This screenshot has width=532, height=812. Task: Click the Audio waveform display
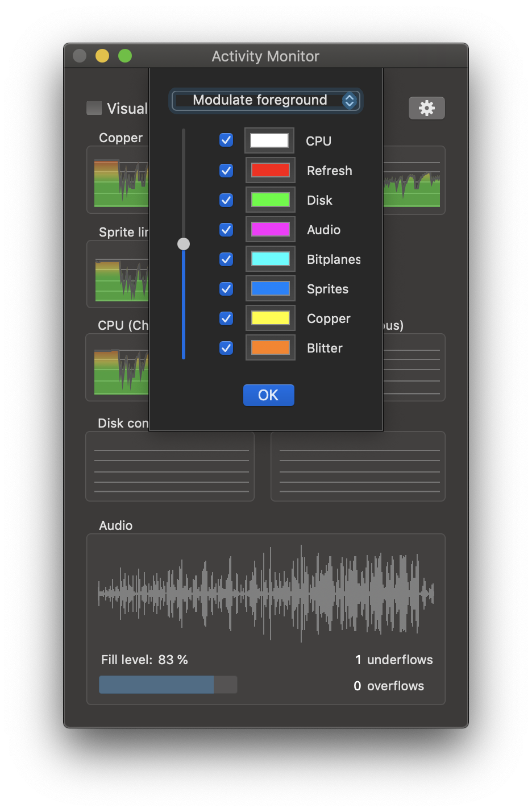coord(266,593)
